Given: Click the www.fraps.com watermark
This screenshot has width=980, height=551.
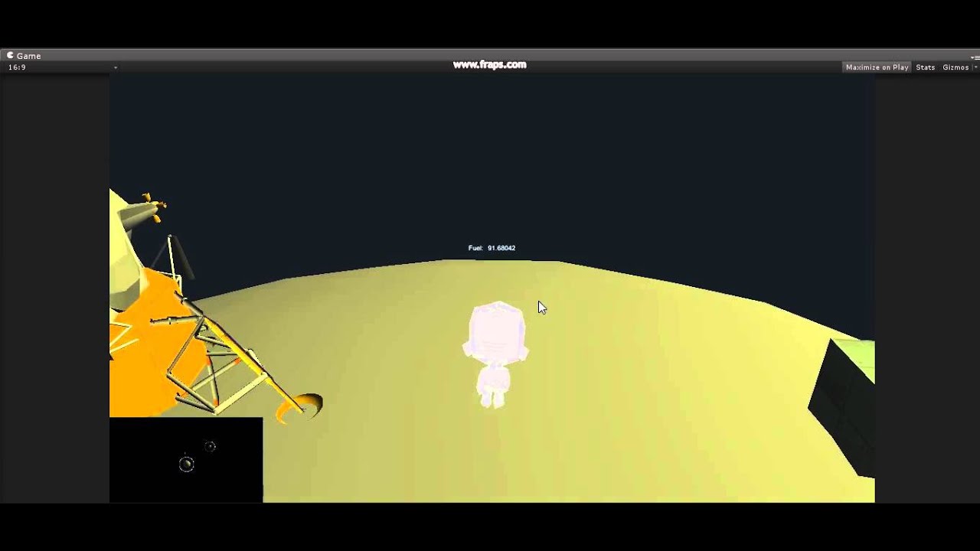Looking at the screenshot, I should 490,64.
